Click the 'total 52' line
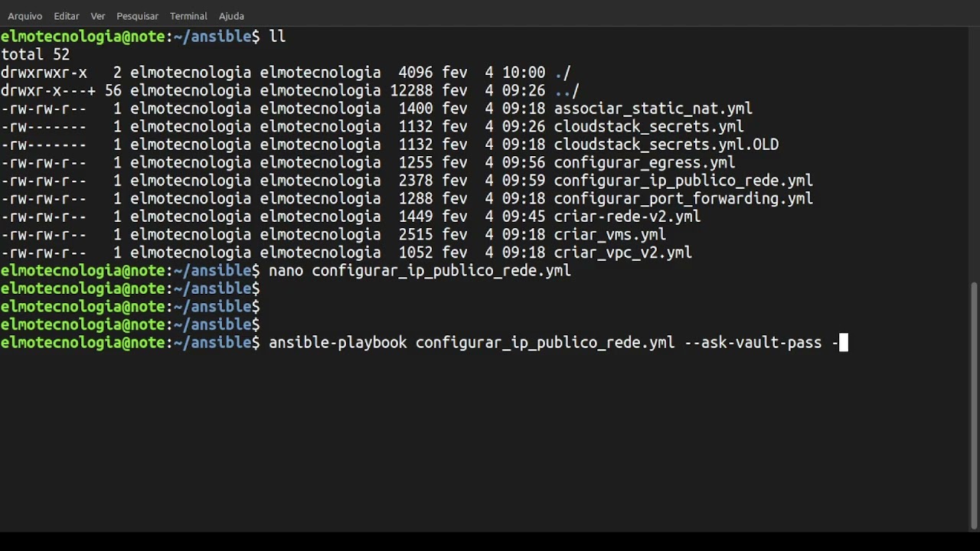The height and width of the screenshot is (551, 980). pos(35,54)
